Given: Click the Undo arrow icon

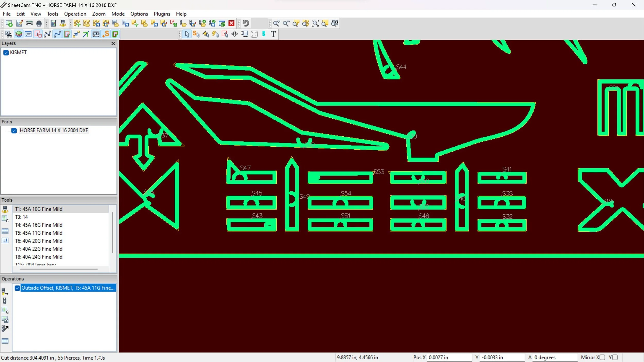Looking at the screenshot, I should [x=246, y=23].
